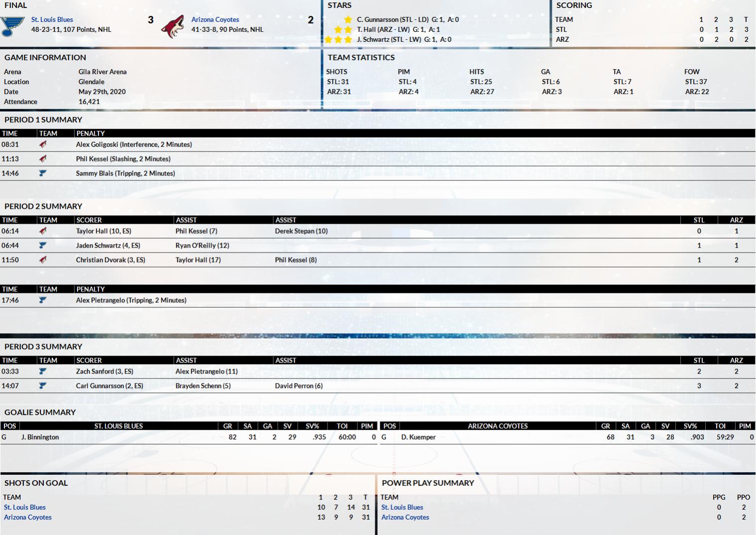Click assist Taylor Hall (17)
This screenshot has width=756, height=535.
point(198,260)
